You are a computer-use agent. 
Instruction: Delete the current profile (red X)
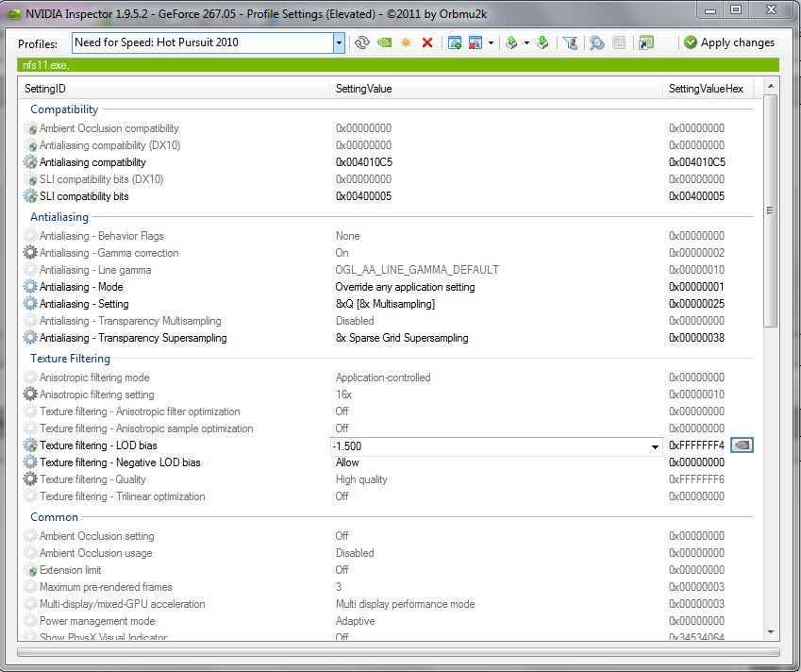click(427, 42)
